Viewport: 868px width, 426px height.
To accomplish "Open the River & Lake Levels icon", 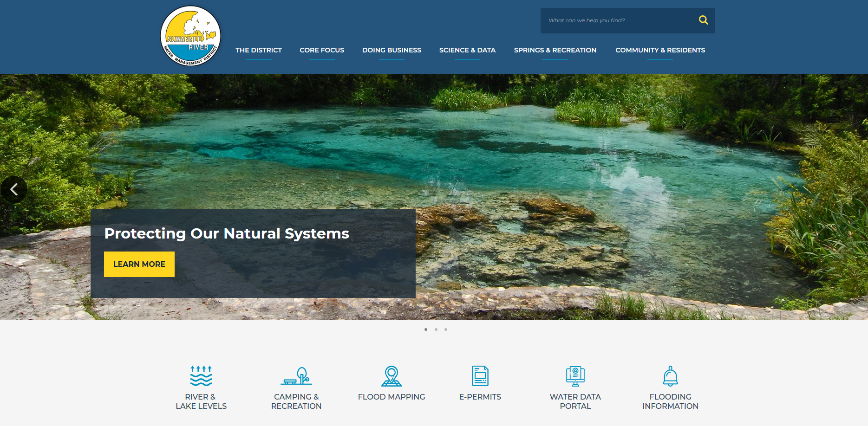I will coord(201,377).
